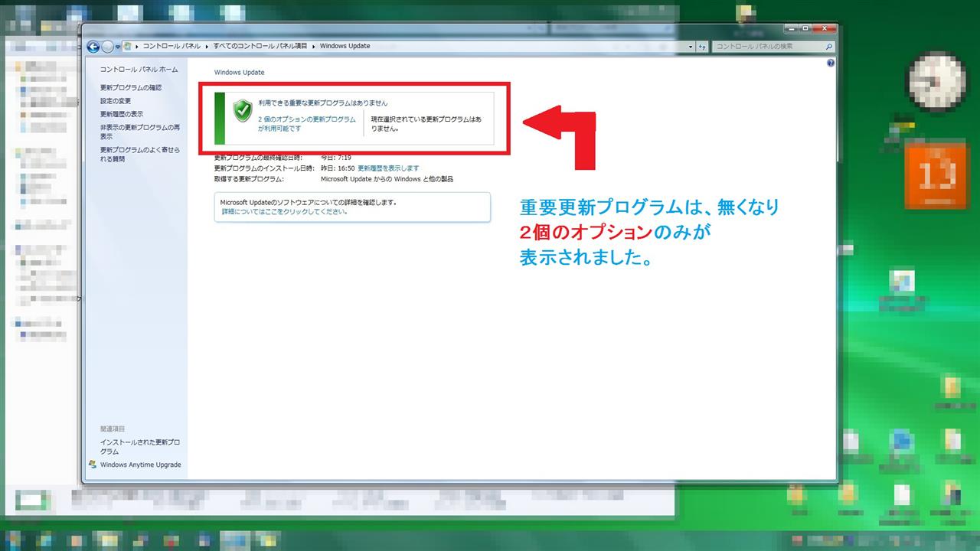Click 詳細についてはここをクリックしてください link
This screenshot has width=980, height=551.
(x=285, y=211)
